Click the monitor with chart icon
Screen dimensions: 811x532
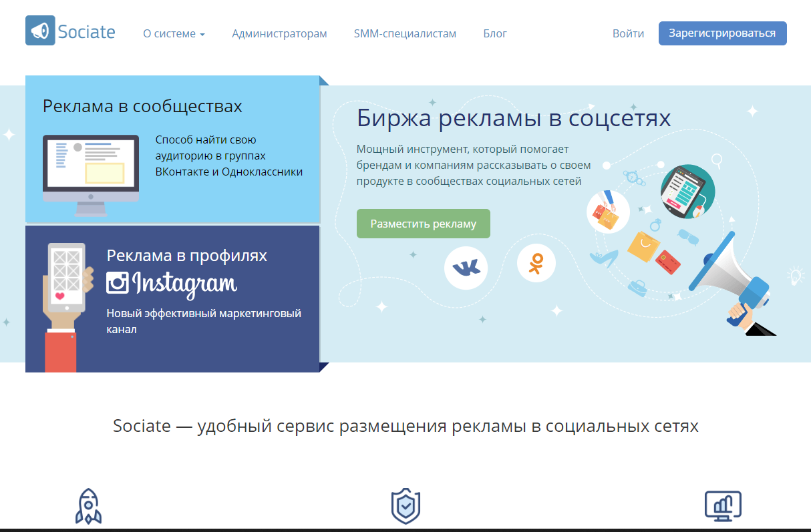723,507
